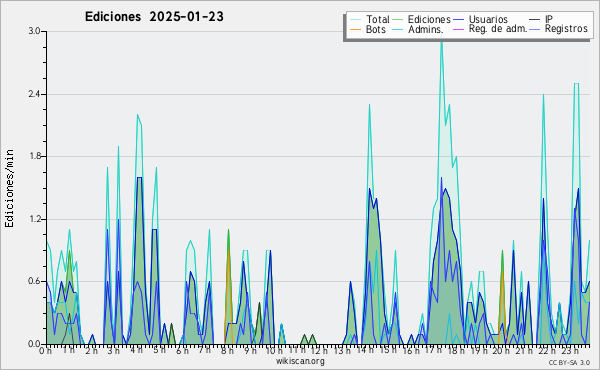This screenshot has height=370, width=600.
Task: Click the "Reg. de adm." legend label
Action: (498, 29)
